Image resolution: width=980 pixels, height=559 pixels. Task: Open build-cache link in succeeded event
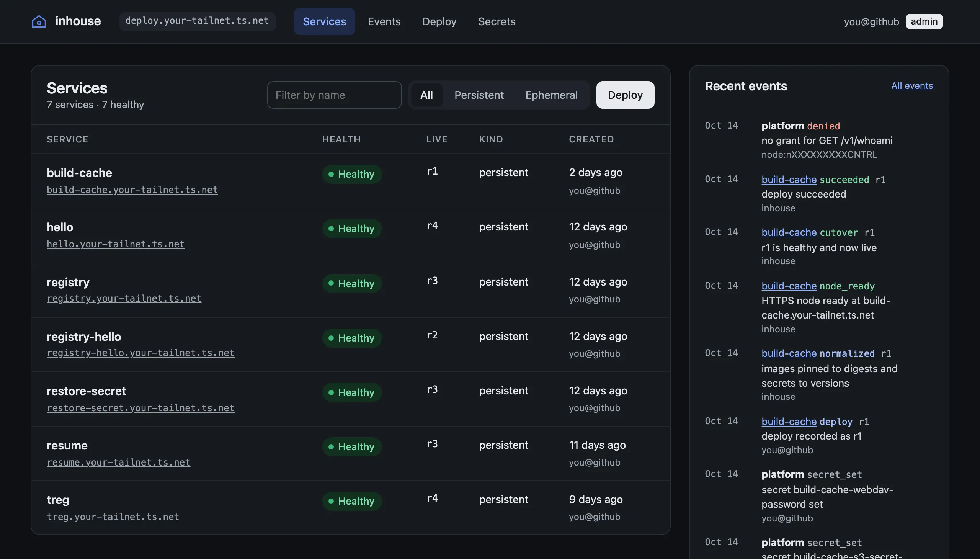[x=789, y=180]
